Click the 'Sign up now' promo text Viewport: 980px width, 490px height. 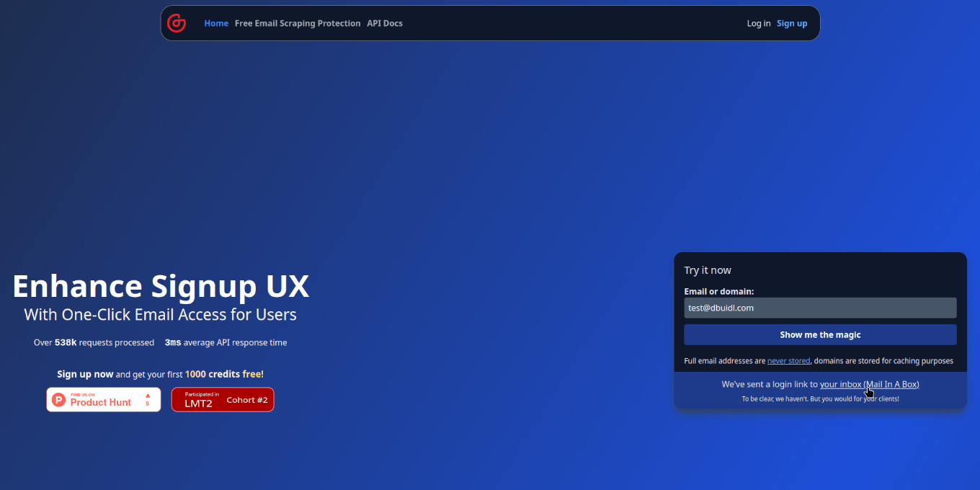pos(85,374)
